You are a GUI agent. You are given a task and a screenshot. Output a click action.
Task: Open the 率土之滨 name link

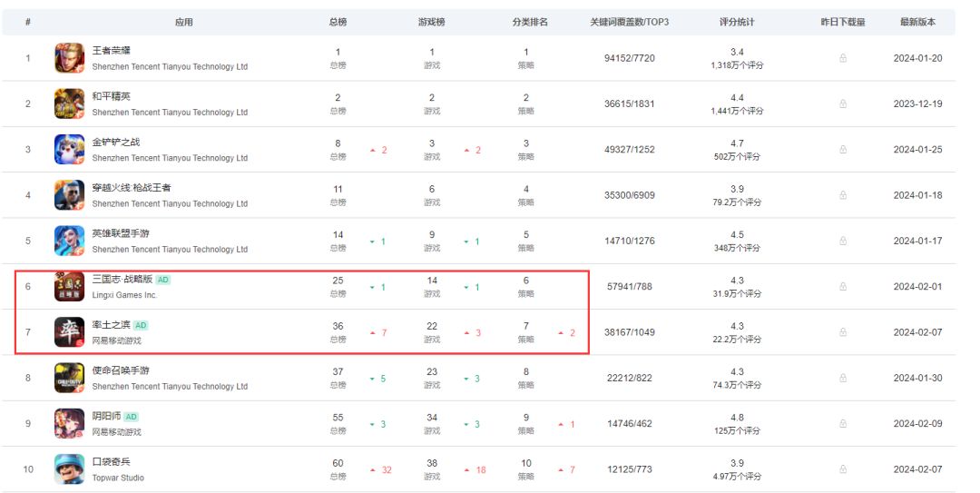click(112, 325)
